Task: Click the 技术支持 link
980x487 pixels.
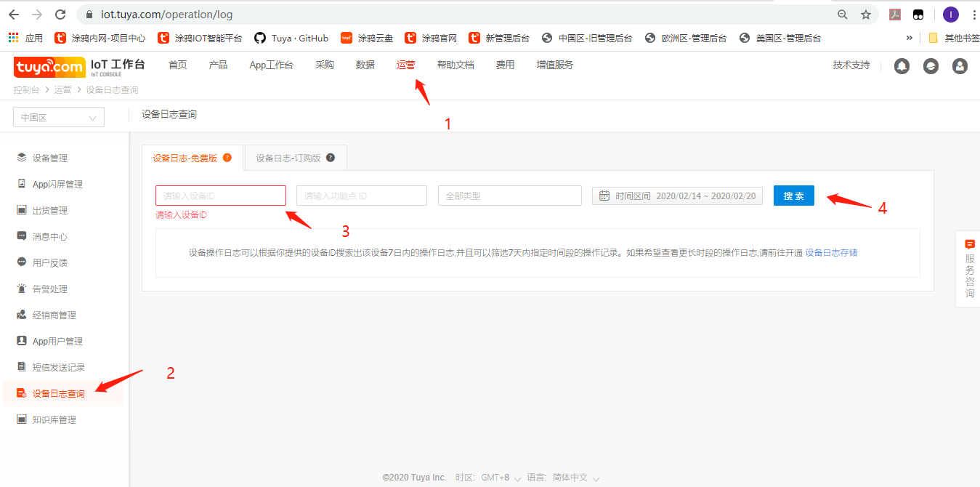Action: coord(851,65)
